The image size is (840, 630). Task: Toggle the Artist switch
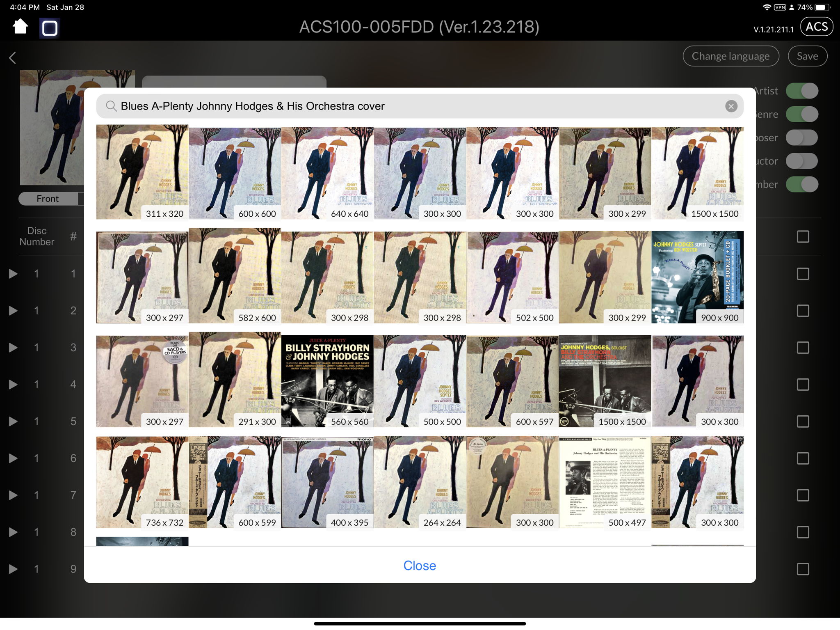tap(802, 91)
